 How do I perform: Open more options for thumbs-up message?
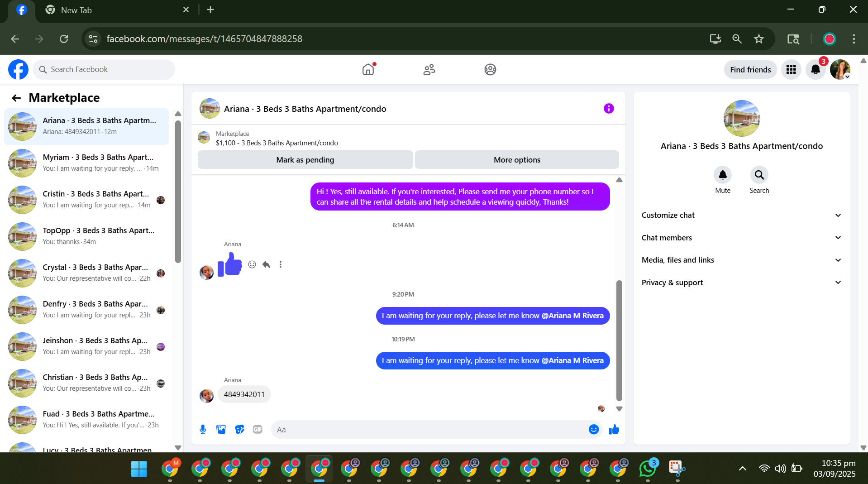[281, 264]
